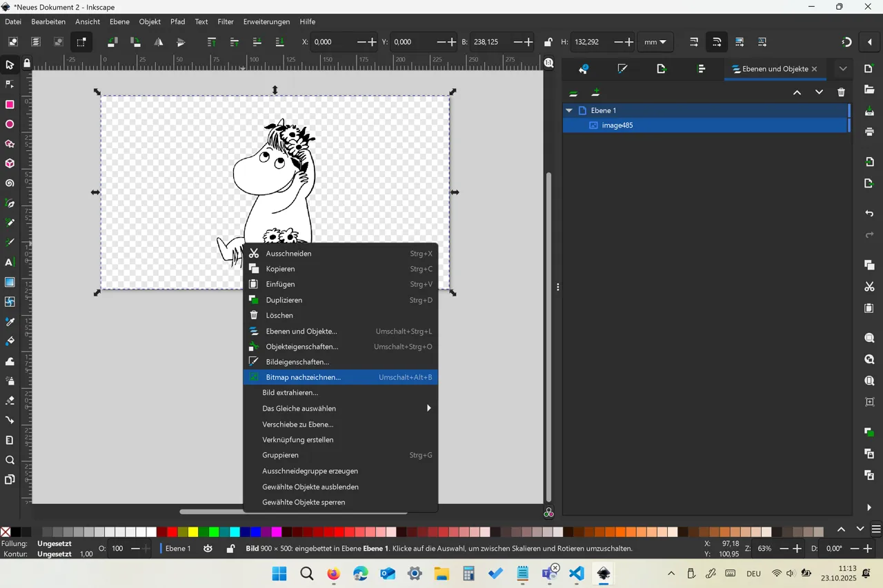
Task: Select the Zoom tool in toolbox
Action: tap(10, 460)
